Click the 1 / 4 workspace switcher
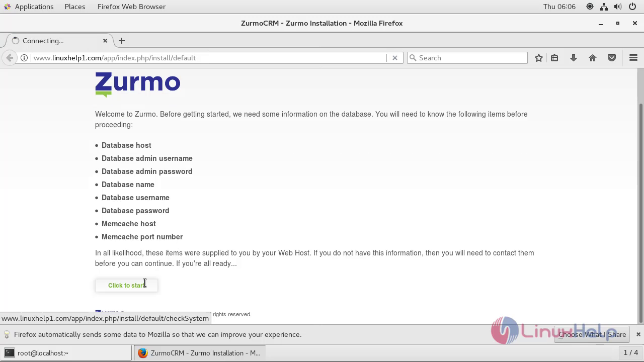The height and width of the screenshot is (362, 644). pos(630,352)
